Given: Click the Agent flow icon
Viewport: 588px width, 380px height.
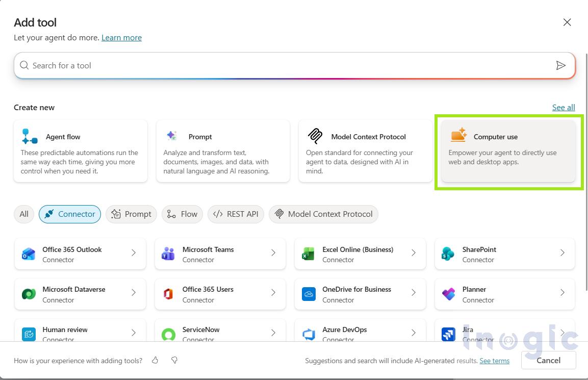Looking at the screenshot, I should pyautogui.click(x=30, y=137).
